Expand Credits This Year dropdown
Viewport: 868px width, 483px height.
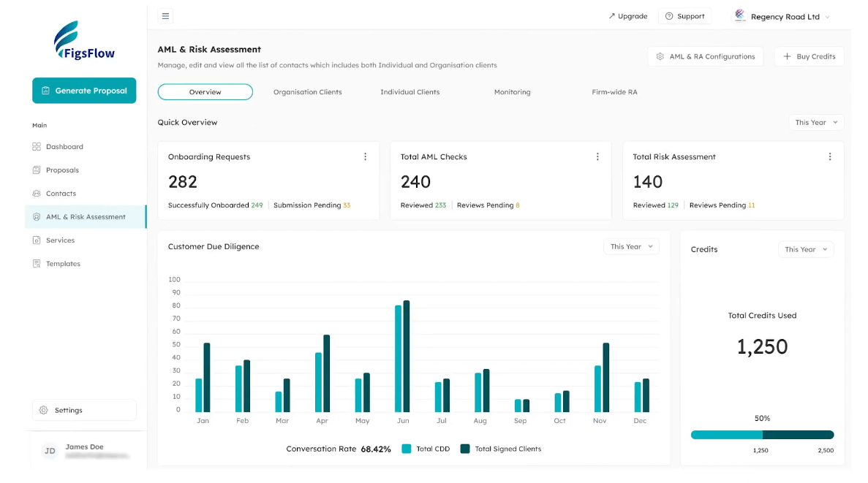coord(805,249)
